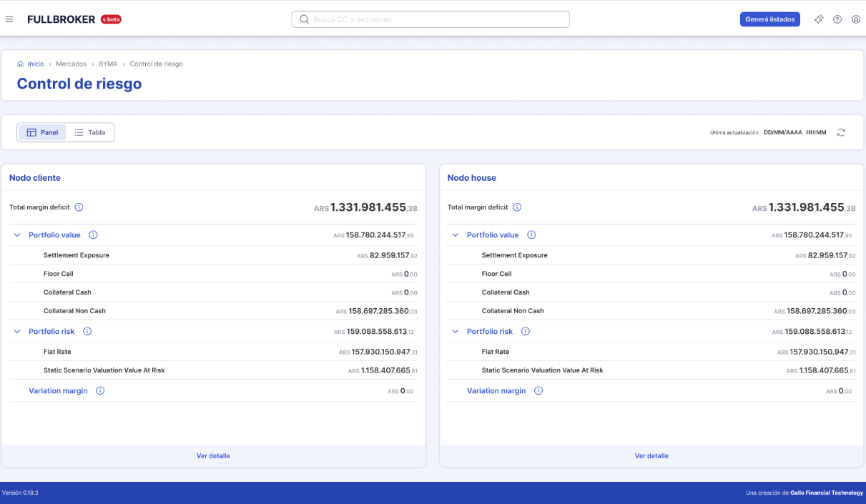Open Ver detalle for Nodo house

651,456
